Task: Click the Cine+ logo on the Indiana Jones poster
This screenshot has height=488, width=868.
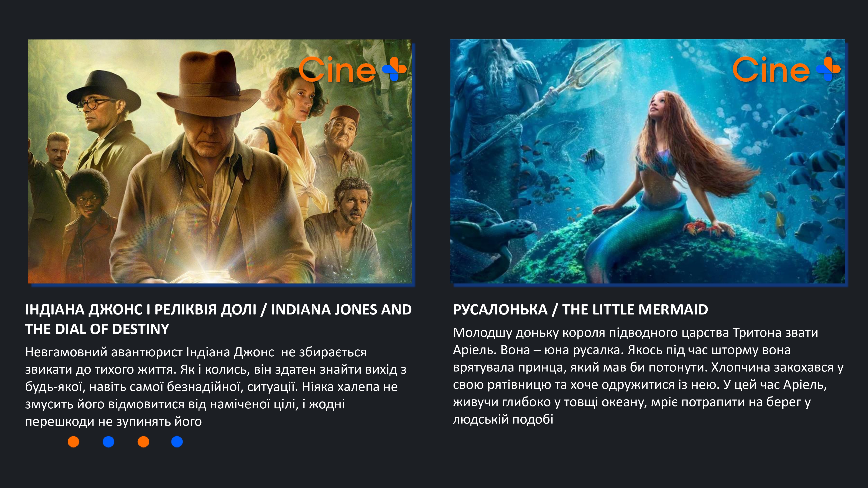Action: (x=353, y=69)
